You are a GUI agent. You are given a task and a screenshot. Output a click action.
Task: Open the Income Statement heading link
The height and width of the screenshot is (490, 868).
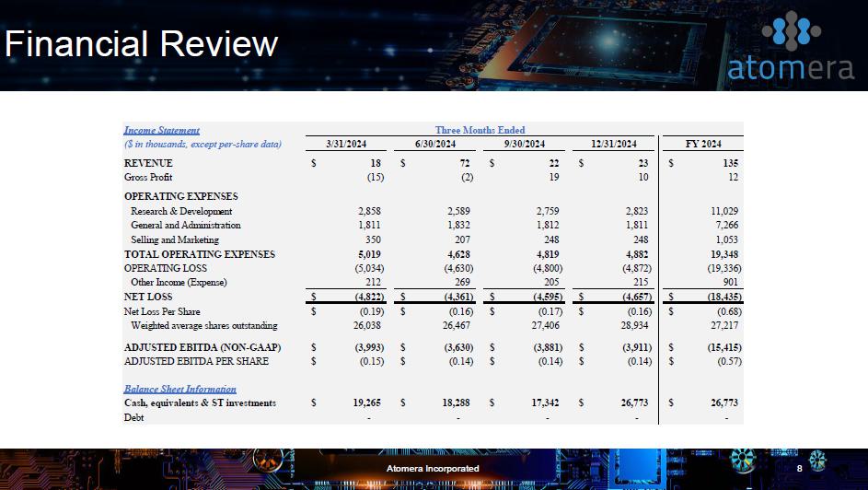coord(162,130)
